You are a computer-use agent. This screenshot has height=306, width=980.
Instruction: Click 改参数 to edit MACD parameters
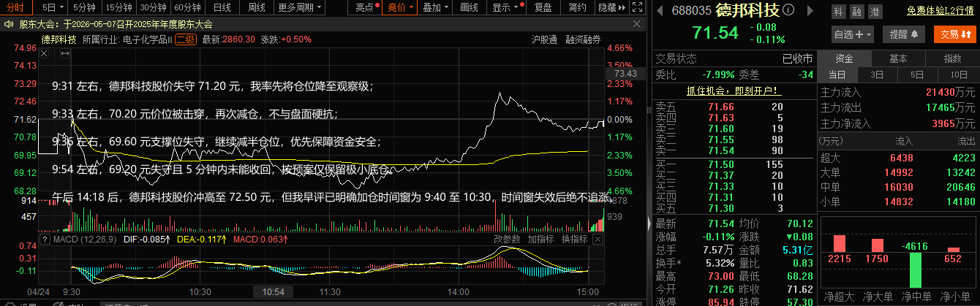click(x=507, y=239)
